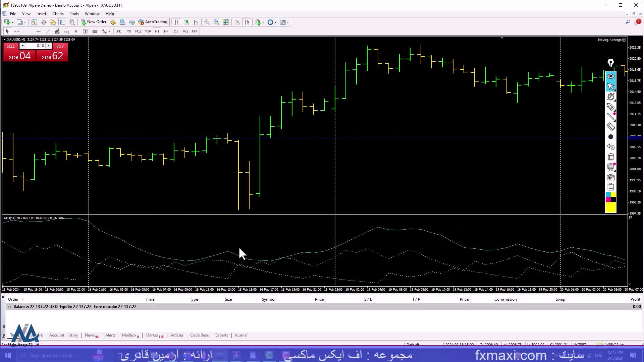The width and height of the screenshot is (644, 362).
Task: Open the Charts menu
Action: tap(58, 14)
